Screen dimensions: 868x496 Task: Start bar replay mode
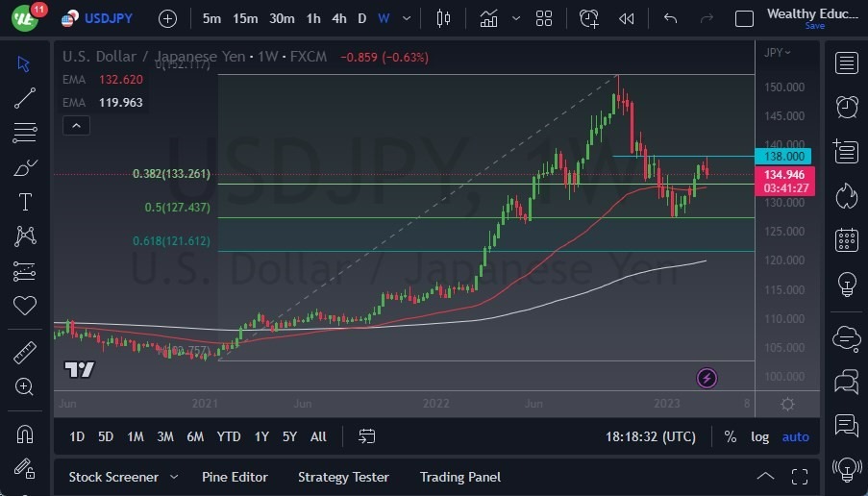click(626, 19)
